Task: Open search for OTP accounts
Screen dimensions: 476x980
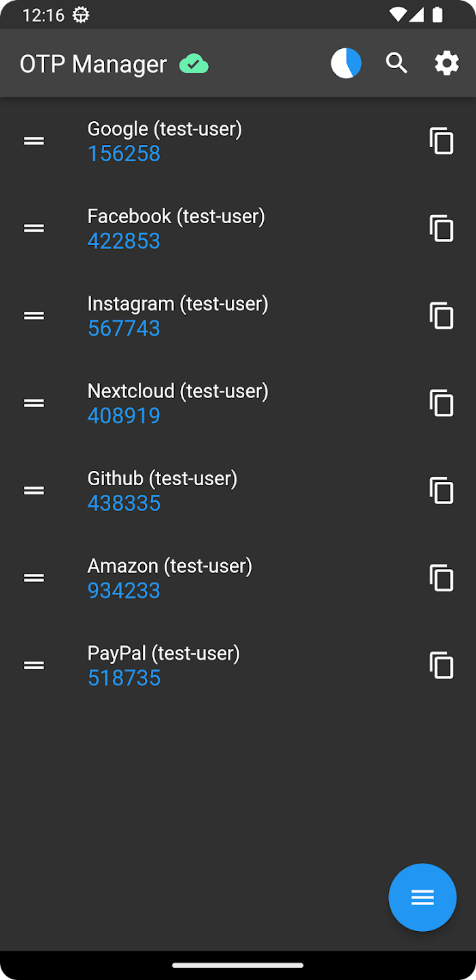Action: [x=396, y=63]
